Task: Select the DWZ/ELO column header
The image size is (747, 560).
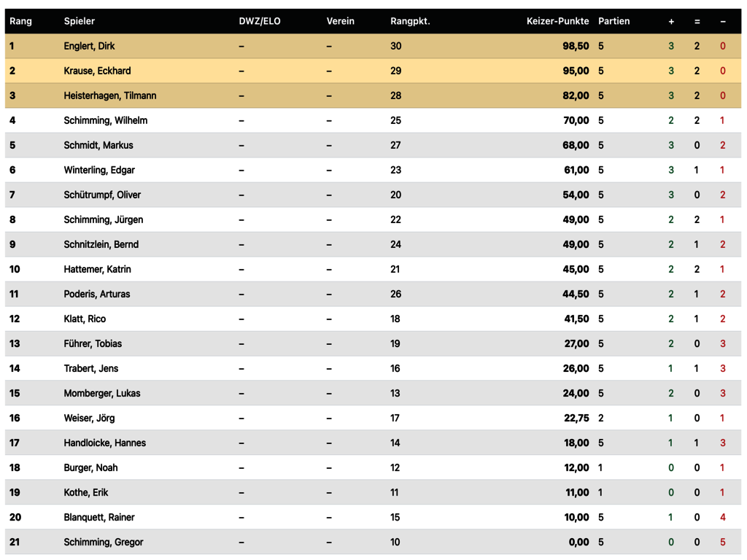Action: tap(260, 21)
